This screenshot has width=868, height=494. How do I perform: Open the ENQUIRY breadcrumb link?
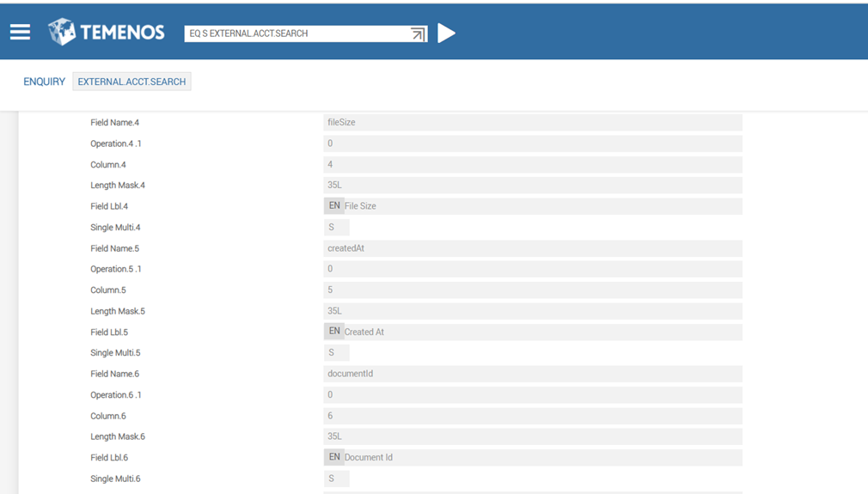click(x=44, y=82)
